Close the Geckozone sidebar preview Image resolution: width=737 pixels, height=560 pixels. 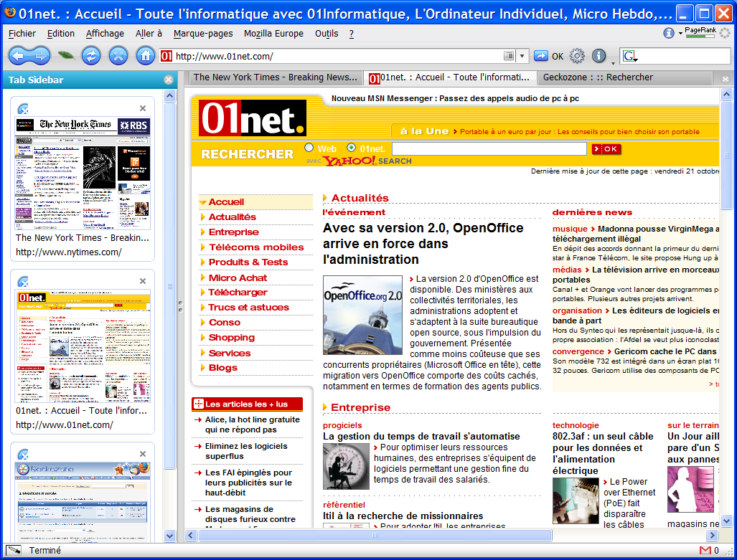tap(143, 455)
